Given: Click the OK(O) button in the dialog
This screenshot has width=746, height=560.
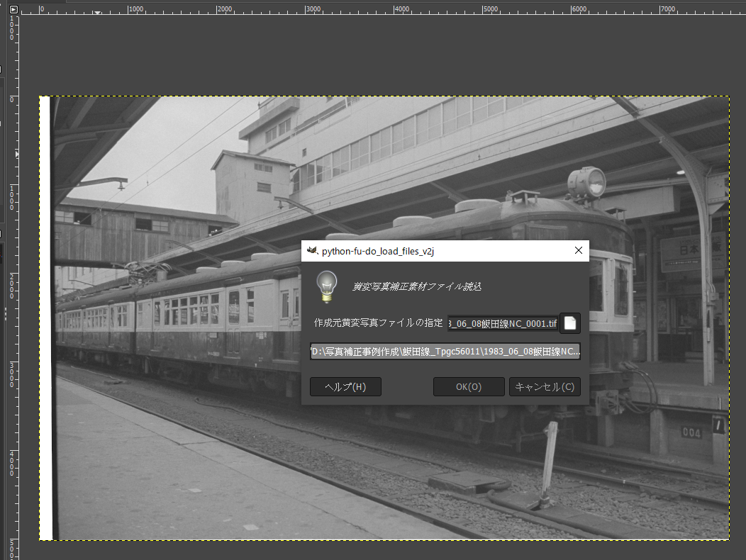Looking at the screenshot, I should [469, 387].
